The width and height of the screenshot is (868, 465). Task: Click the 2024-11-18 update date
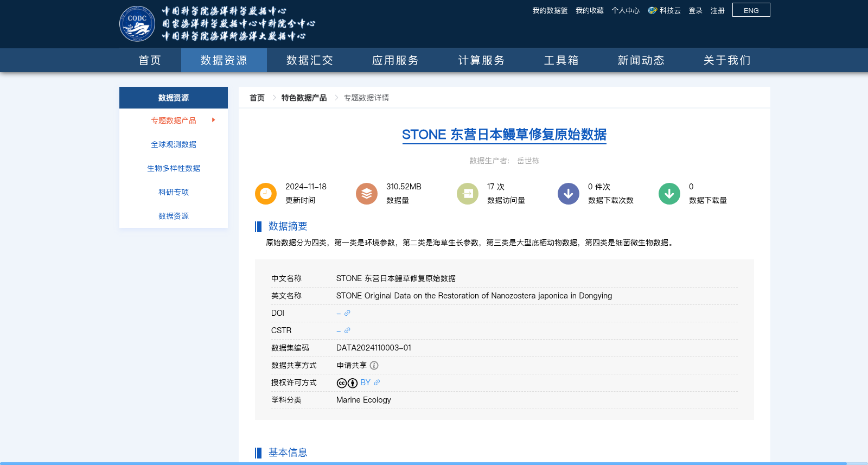(306, 187)
